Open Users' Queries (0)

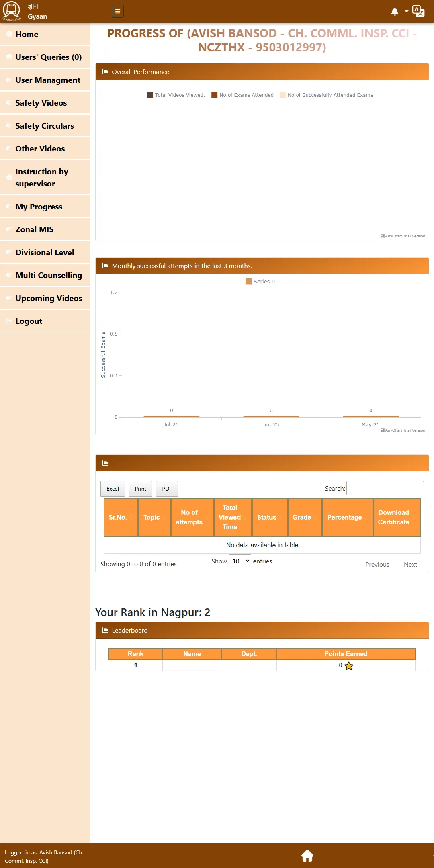pyautogui.click(x=45, y=57)
